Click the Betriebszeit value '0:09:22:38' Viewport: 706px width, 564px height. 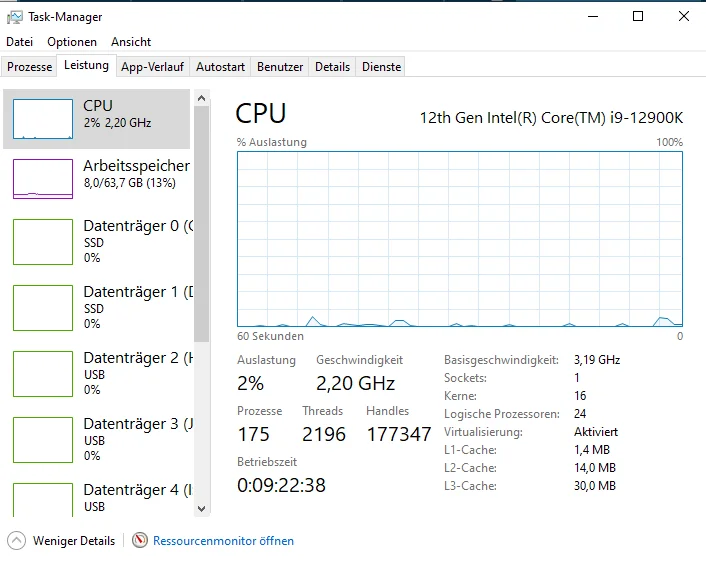[281, 485]
